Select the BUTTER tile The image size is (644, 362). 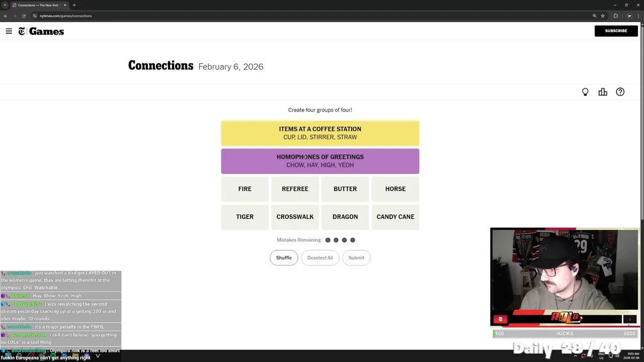(345, 189)
